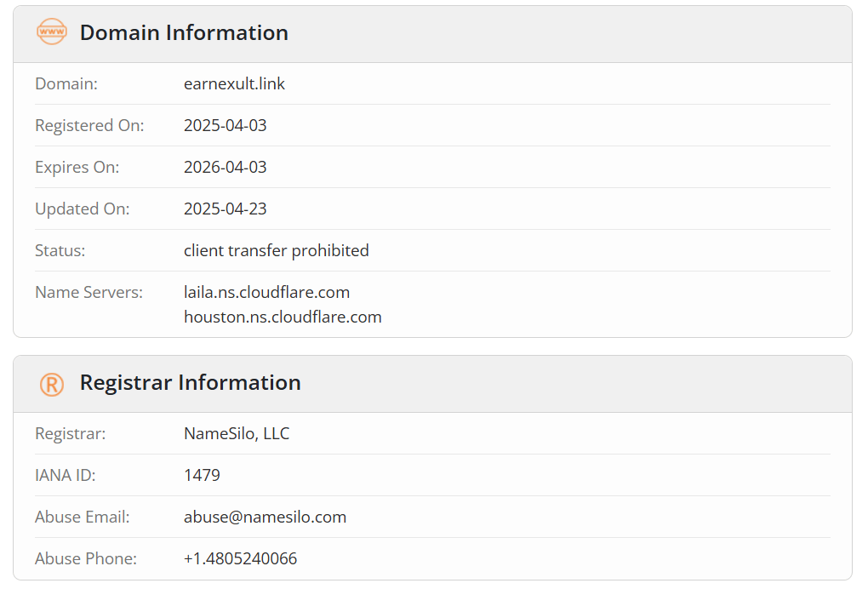
Task: Click the Status label
Action: click(60, 250)
